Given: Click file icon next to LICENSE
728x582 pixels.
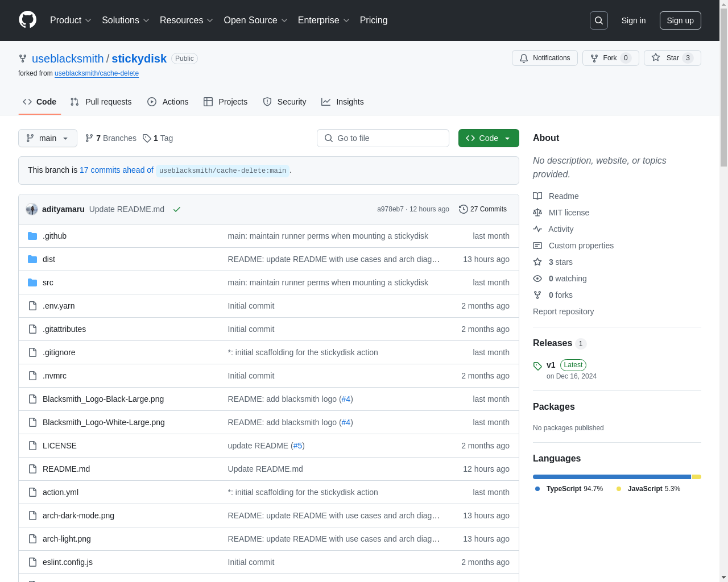Looking at the screenshot, I should point(32,446).
